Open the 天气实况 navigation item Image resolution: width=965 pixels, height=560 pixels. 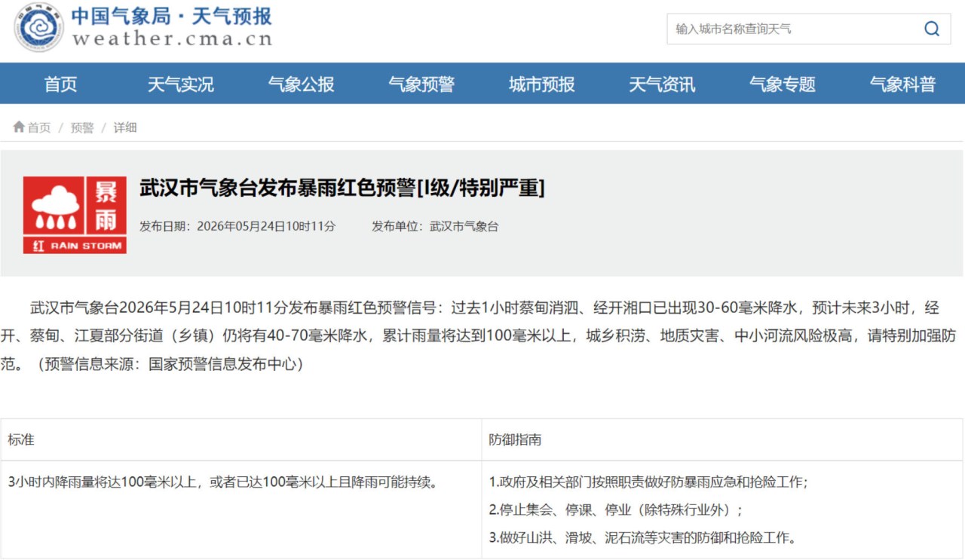[x=181, y=84]
